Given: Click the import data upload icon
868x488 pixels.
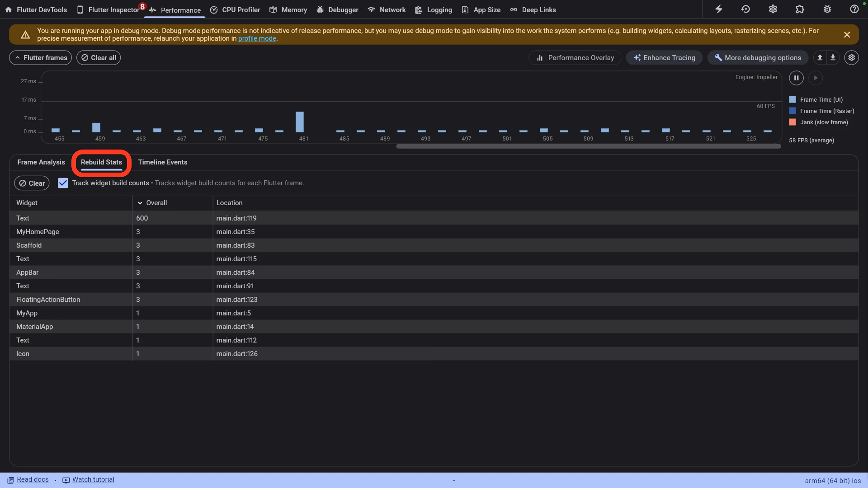Looking at the screenshot, I should 820,57.
